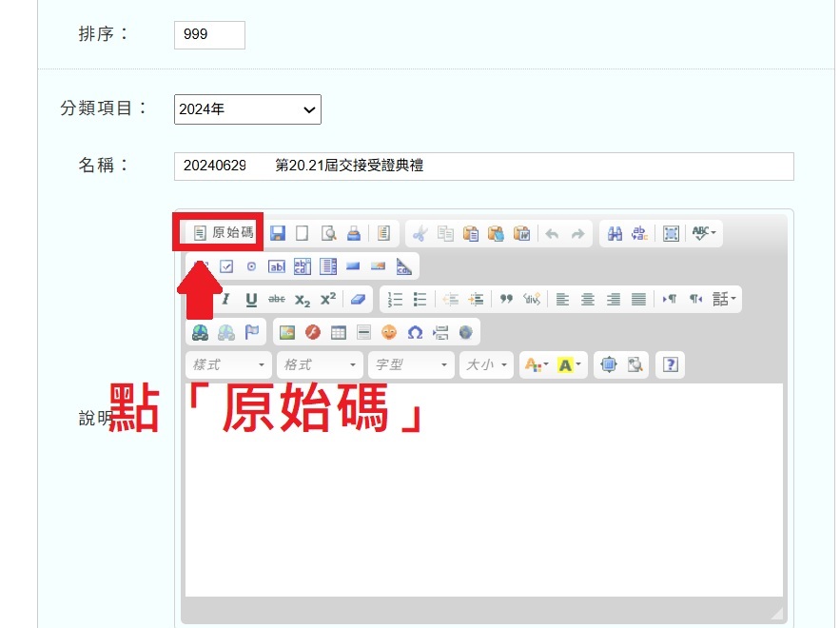Click the New Page blank document icon

tap(303, 233)
